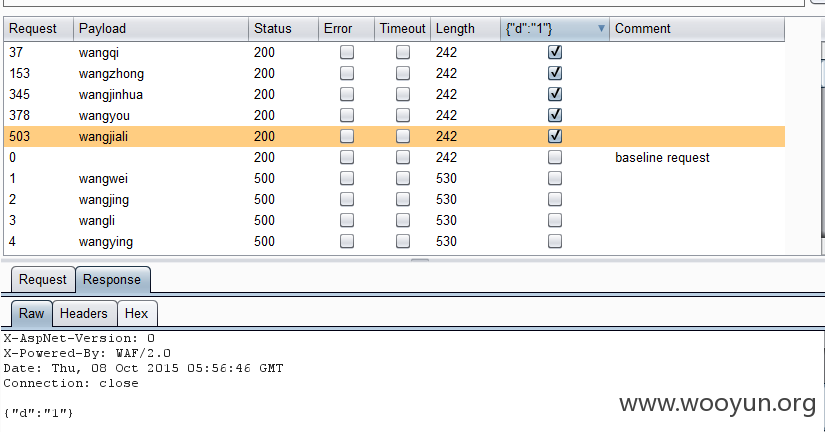Select the wangying payload row

pyautogui.click(x=394, y=242)
